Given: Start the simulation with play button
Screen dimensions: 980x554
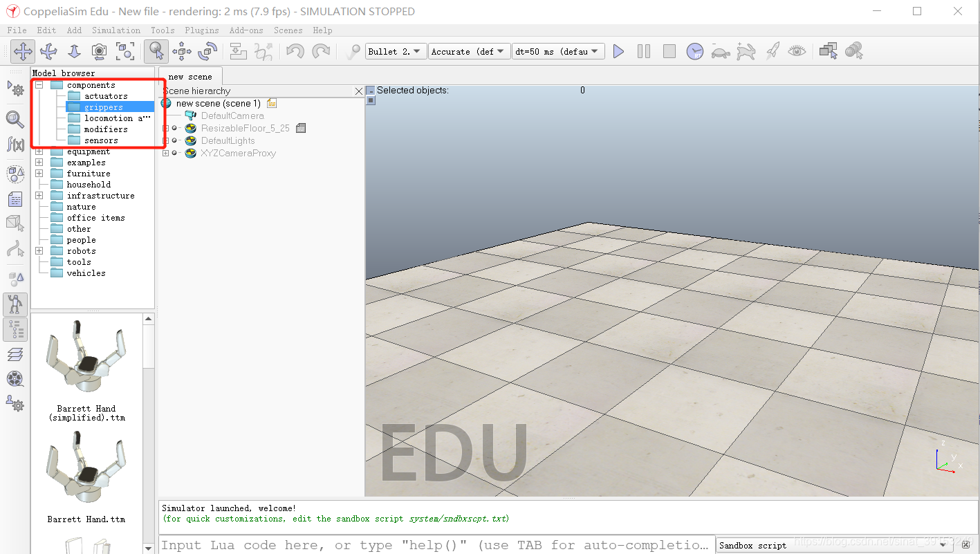Looking at the screenshot, I should 618,51.
